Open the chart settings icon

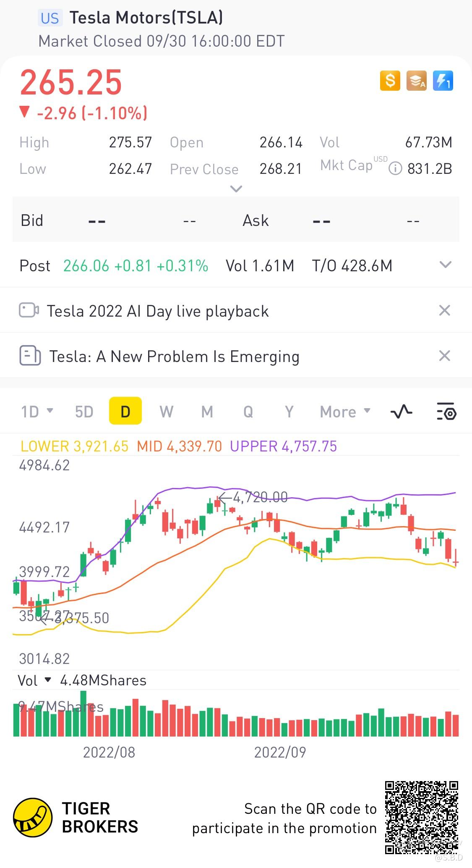click(446, 412)
